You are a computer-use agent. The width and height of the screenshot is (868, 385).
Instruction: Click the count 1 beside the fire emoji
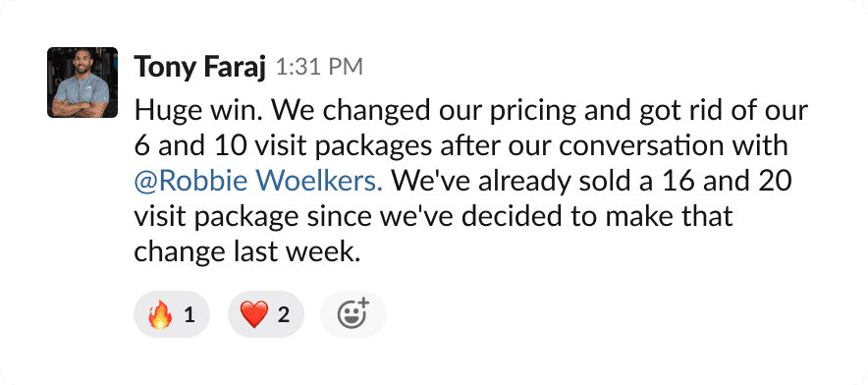click(x=190, y=315)
